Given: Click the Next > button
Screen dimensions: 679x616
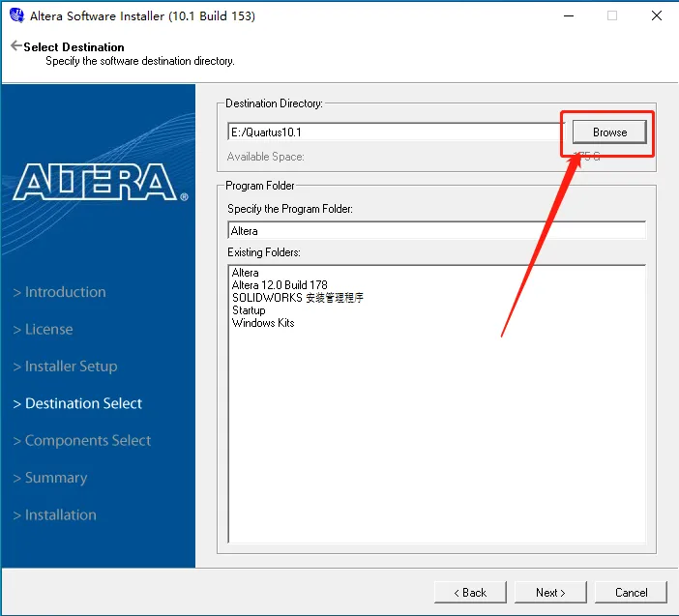Looking at the screenshot, I should 550,592.
